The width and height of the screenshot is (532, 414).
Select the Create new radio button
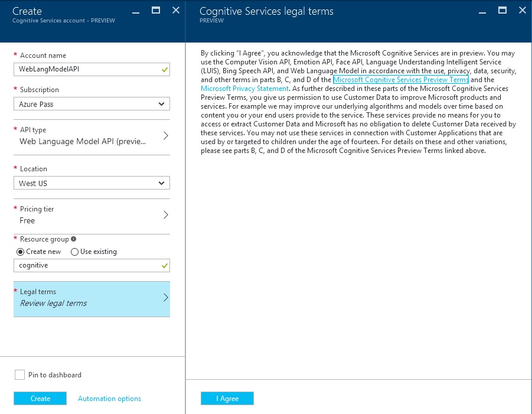(21, 252)
